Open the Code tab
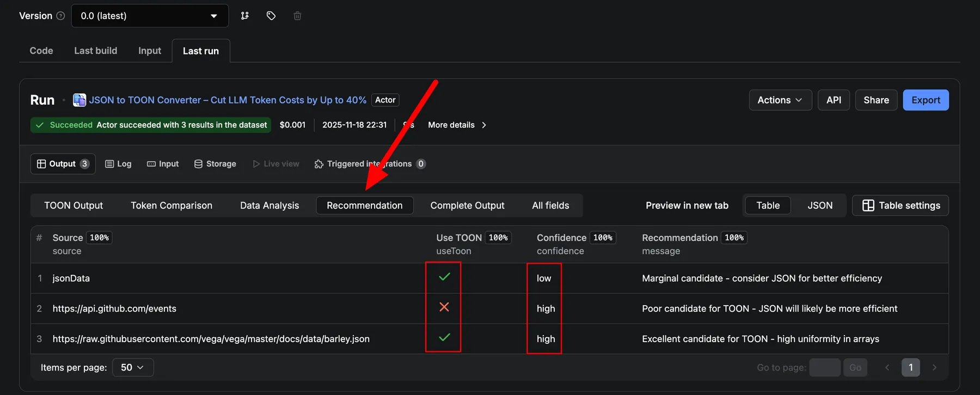The width and height of the screenshot is (980, 395). tap(41, 51)
